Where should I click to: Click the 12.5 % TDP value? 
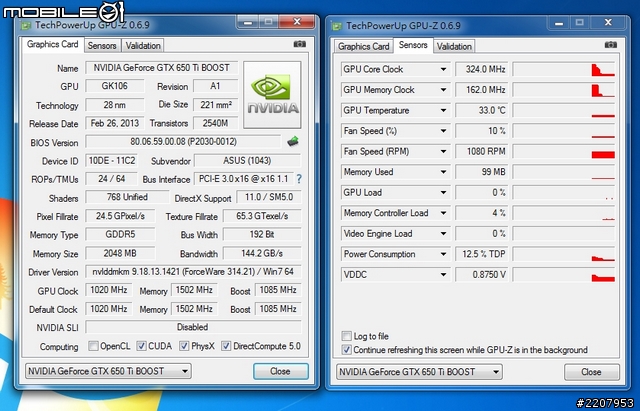click(482, 254)
